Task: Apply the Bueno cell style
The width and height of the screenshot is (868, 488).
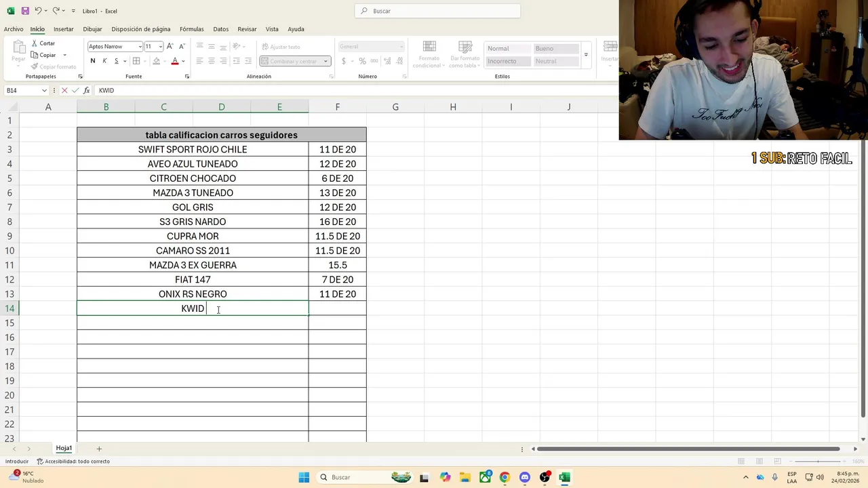Action: [x=556, y=48]
